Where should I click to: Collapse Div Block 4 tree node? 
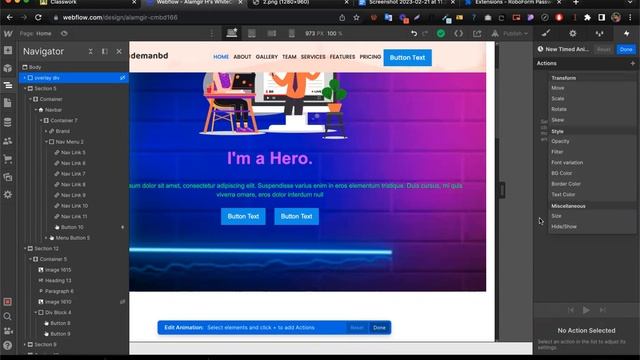pos(36,312)
